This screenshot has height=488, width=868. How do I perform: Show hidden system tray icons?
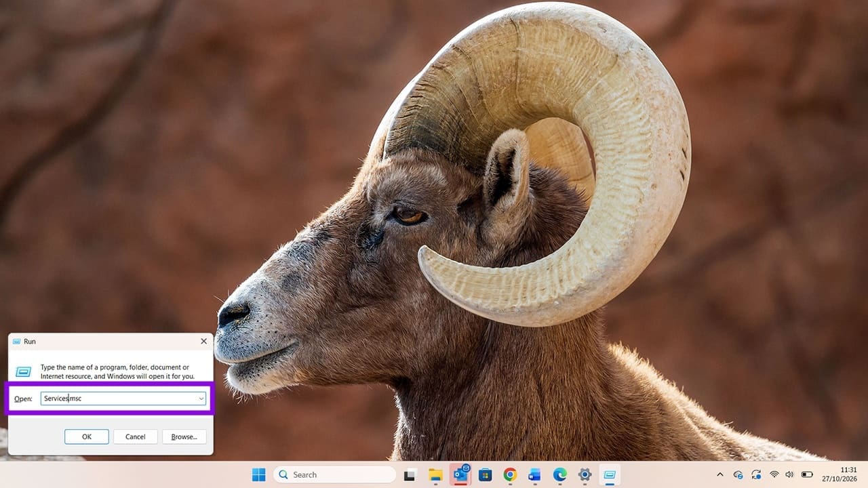tap(720, 474)
